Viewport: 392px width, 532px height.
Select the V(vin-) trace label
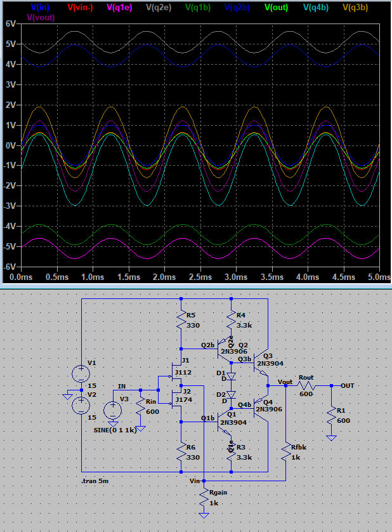point(79,8)
